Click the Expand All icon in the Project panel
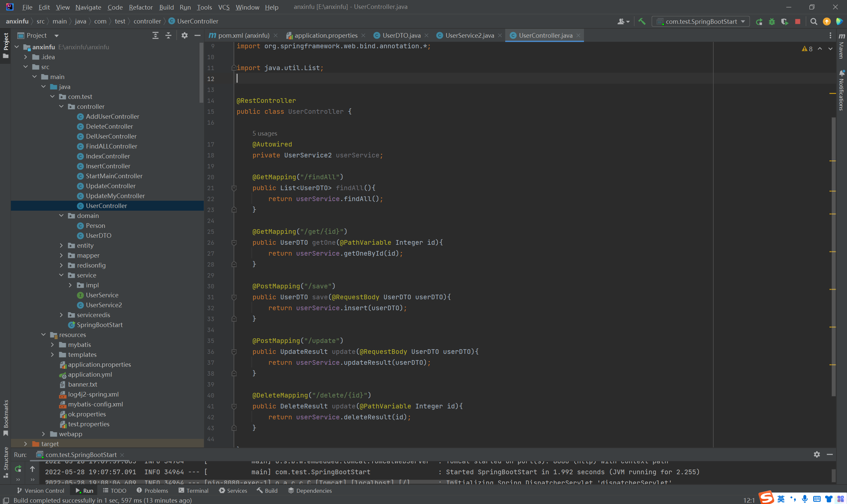Screen dimensions: 847x504 point(155,35)
